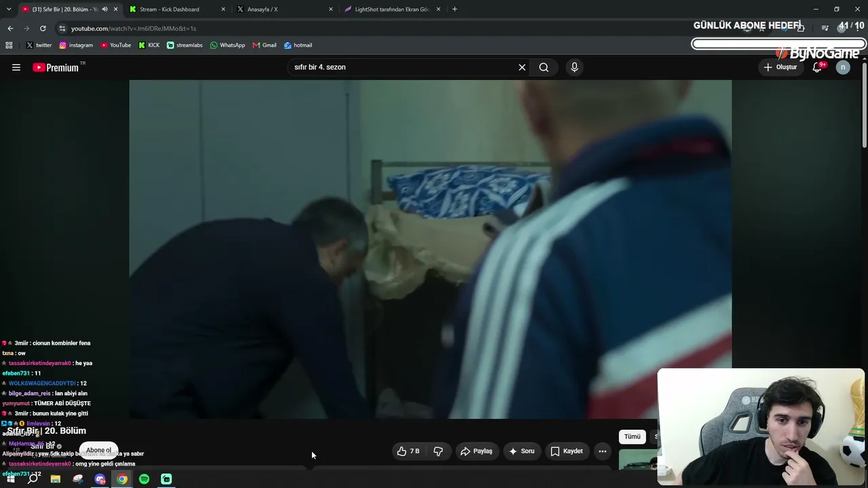Open a new browser tab
The image size is (868, 488).
click(454, 9)
